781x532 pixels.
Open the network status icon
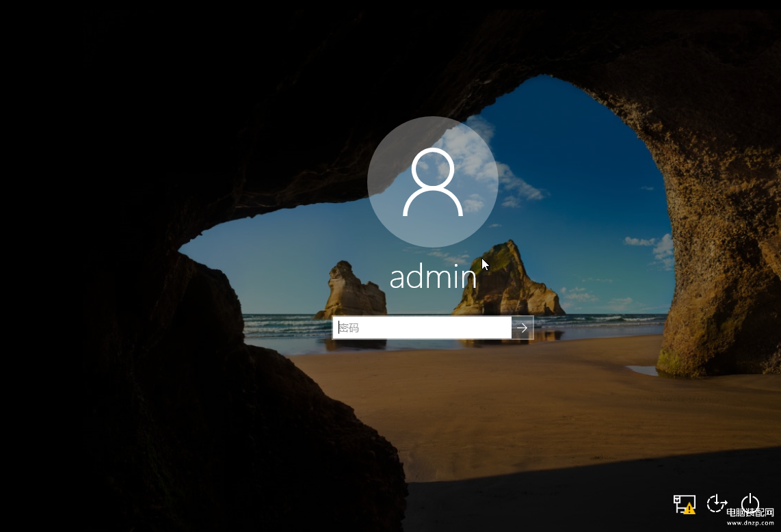pos(685,503)
